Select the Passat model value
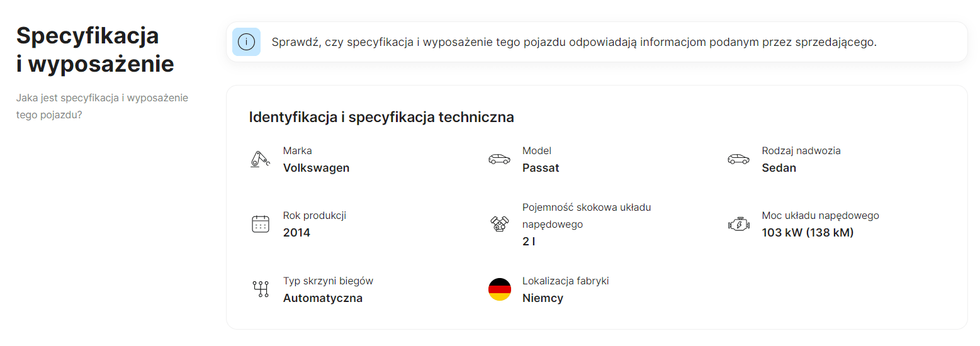This screenshot has width=980, height=346. click(541, 168)
